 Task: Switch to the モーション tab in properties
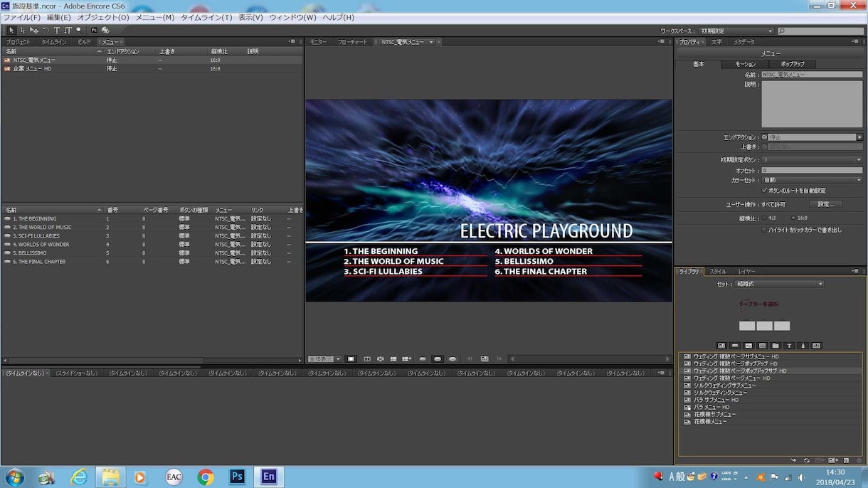coord(746,64)
